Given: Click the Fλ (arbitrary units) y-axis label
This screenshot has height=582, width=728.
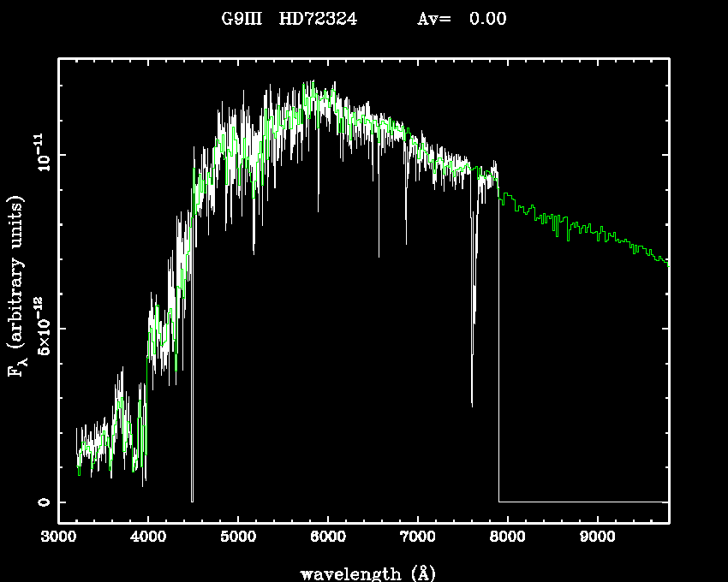Looking at the screenshot, I should [x=17, y=287].
